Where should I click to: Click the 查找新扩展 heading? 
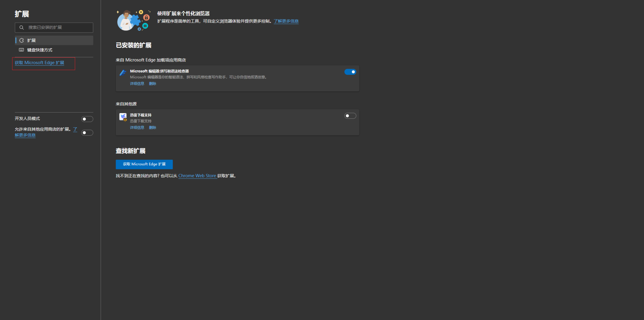tap(130, 151)
